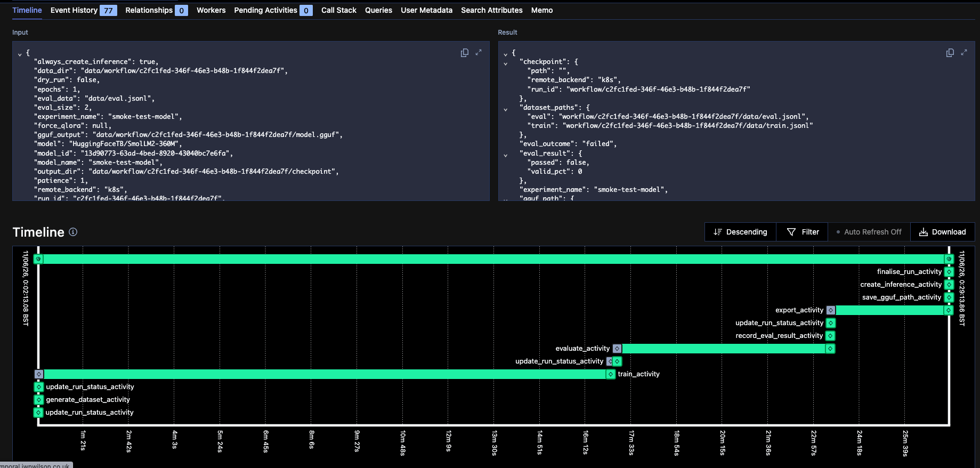Select the save_gguf_path_activity event icon
980x468 pixels.
point(949,297)
